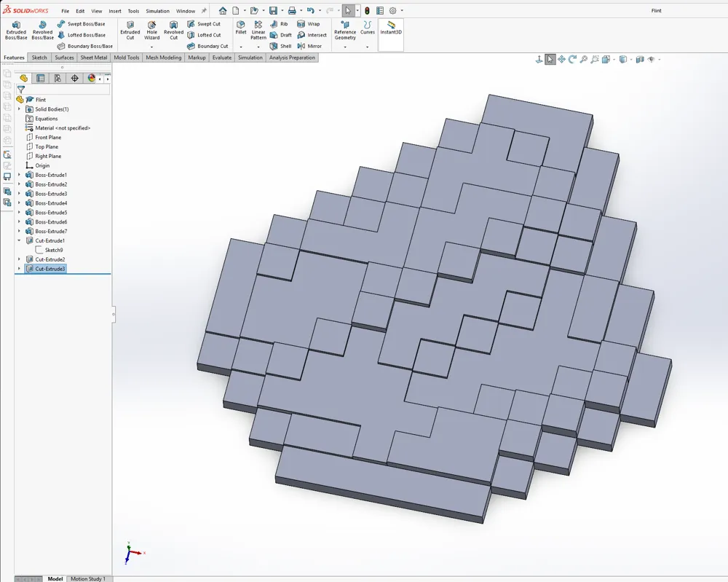Choose Swept Boss/Base feature
The width and height of the screenshot is (728, 582).
[x=82, y=24]
